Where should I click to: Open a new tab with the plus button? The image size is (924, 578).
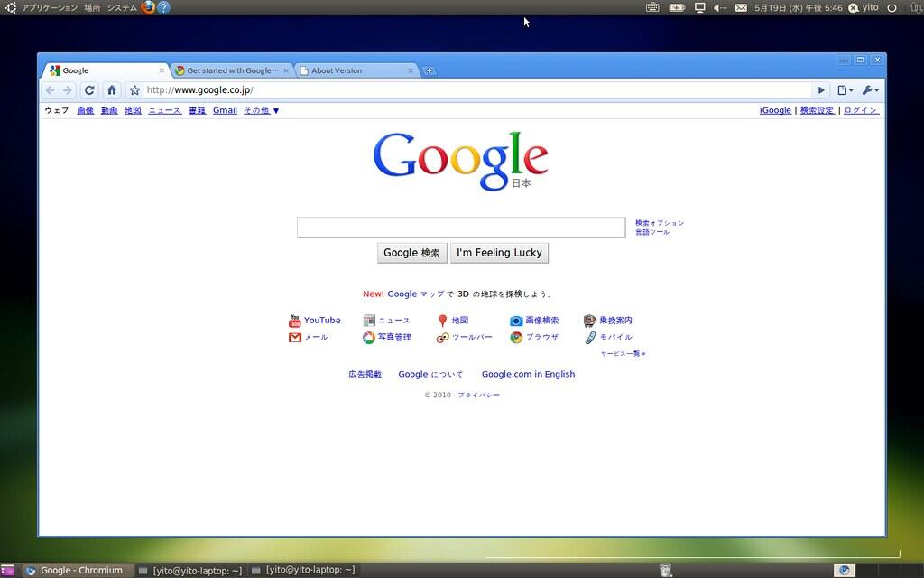click(429, 70)
